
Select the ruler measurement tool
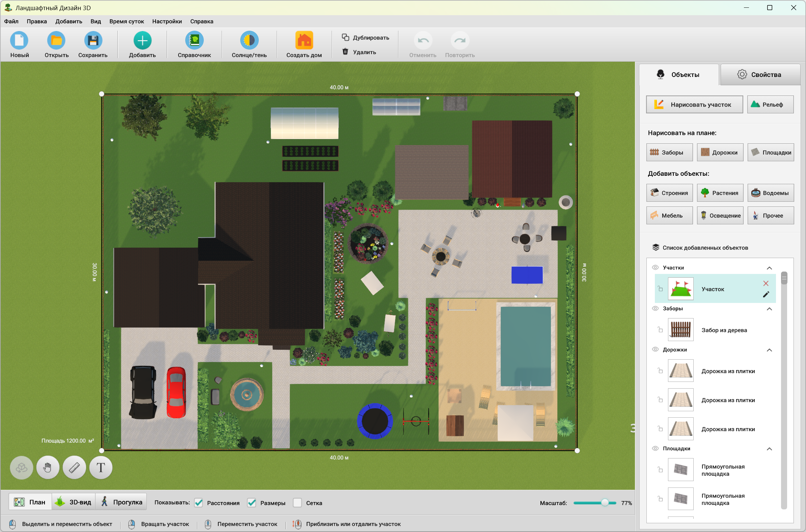[x=74, y=468]
